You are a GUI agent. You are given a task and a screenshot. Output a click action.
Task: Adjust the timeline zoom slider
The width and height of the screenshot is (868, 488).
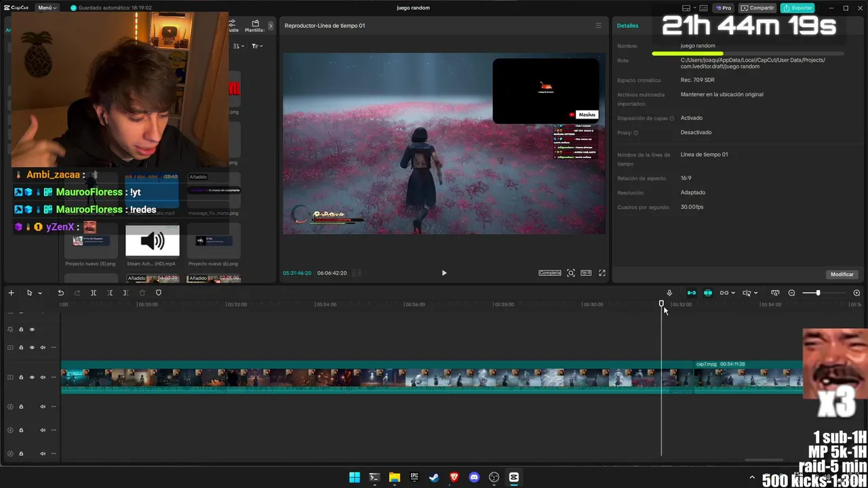coord(818,293)
